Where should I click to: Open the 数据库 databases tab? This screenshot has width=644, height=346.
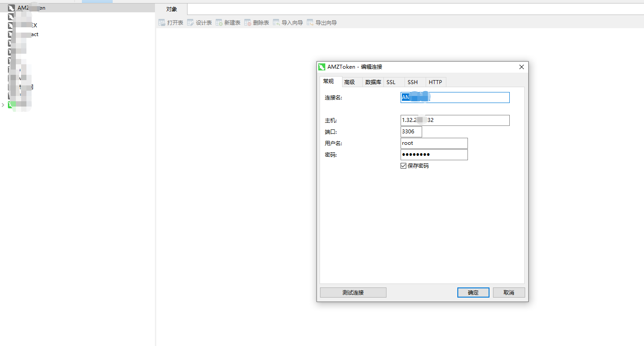click(373, 82)
